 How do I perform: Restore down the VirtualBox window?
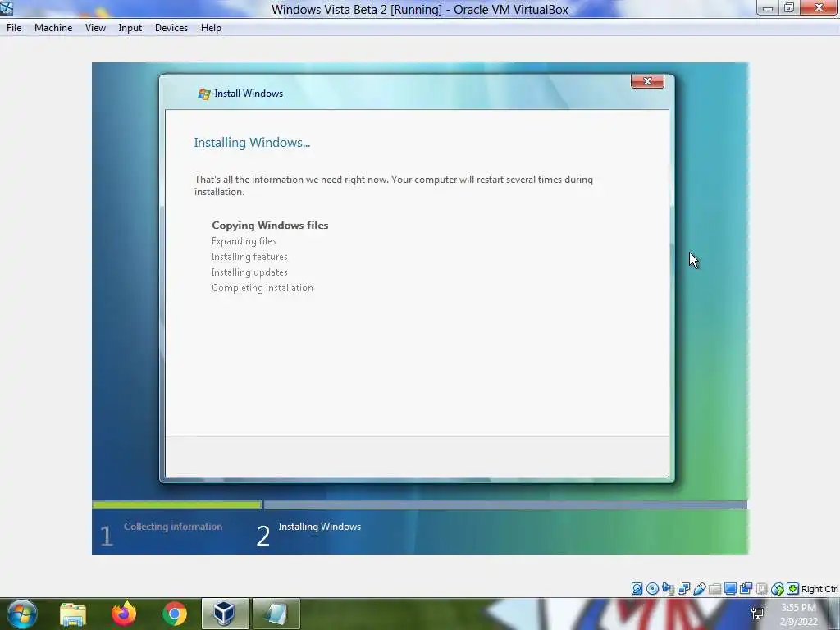click(x=789, y=8)
